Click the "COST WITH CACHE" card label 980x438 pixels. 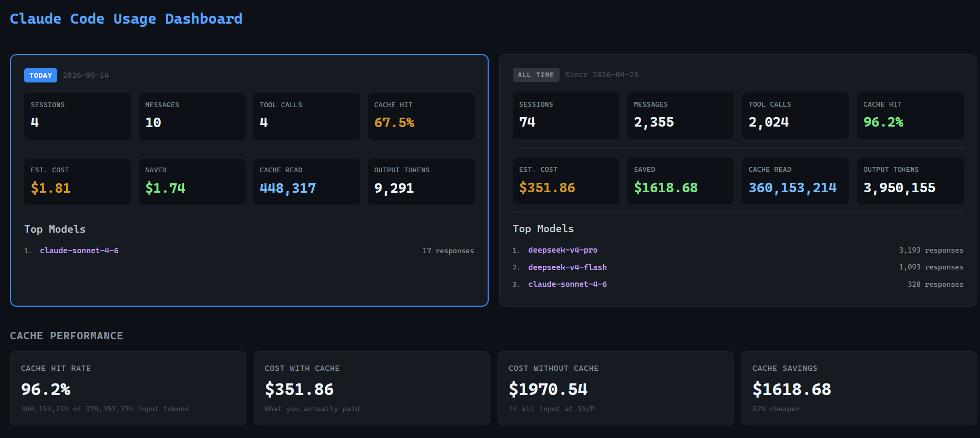[302, 368]
